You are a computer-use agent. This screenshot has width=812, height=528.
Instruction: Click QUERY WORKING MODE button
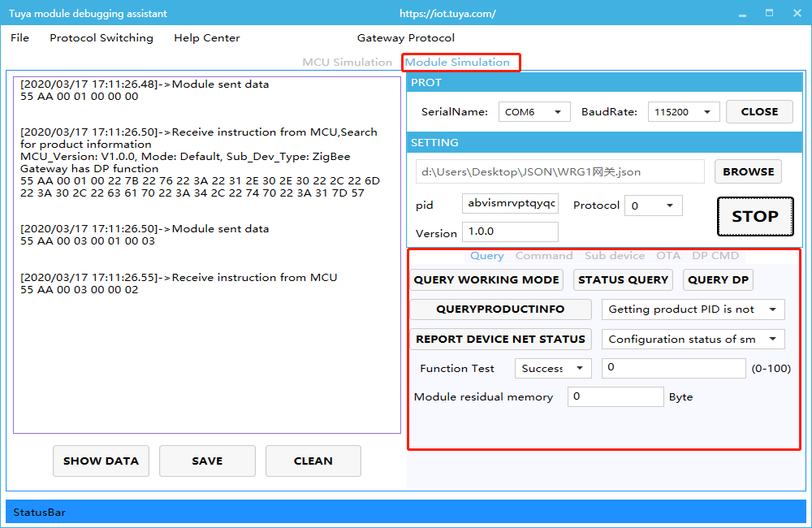click(x=486, y=280)
